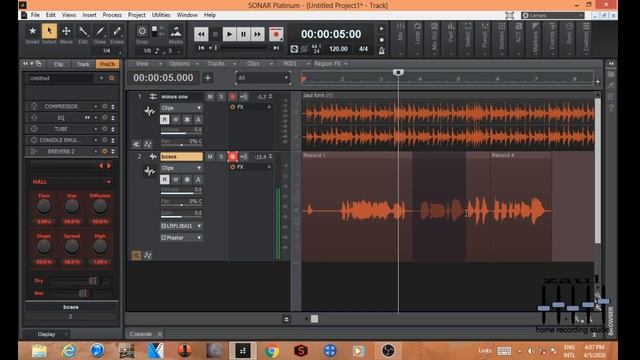Choose the Select tool arrow
This screenshot has height=360, width=640.
pos(49,31)
